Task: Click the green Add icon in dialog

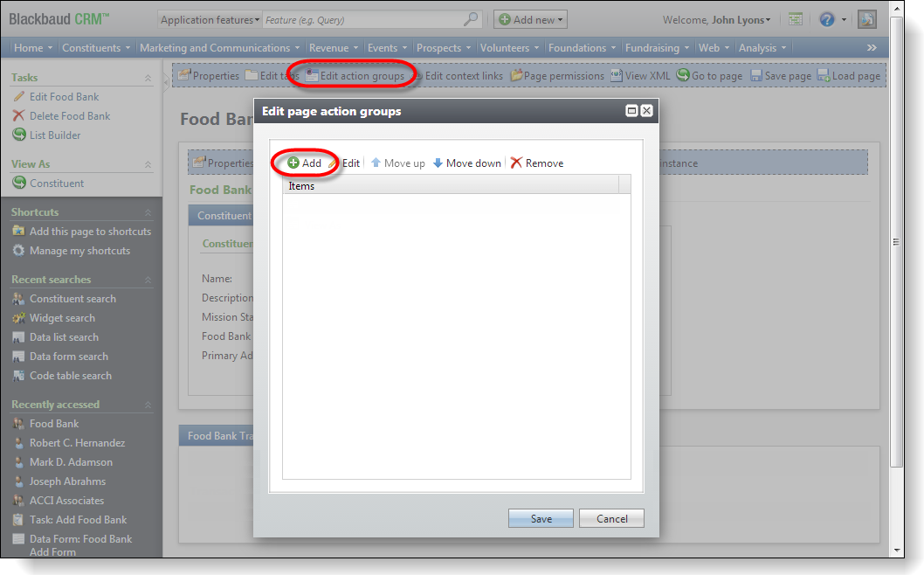Action: (x=293, y=163)
